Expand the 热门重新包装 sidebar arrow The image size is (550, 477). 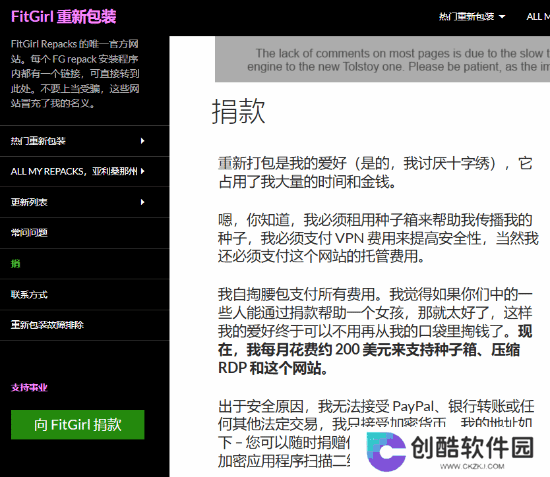142,141
